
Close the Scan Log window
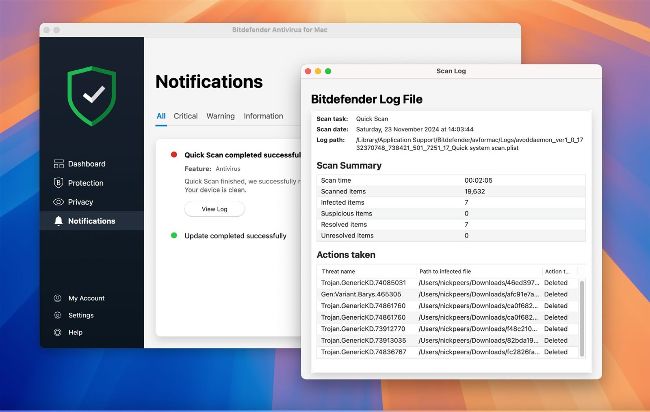(x=309, y=71)
